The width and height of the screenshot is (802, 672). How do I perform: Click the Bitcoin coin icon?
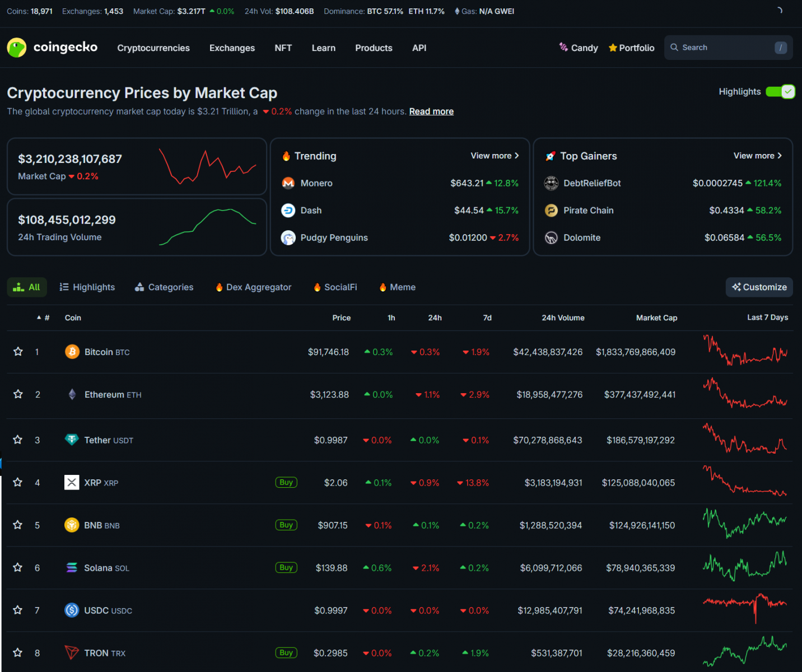(72, 352)
